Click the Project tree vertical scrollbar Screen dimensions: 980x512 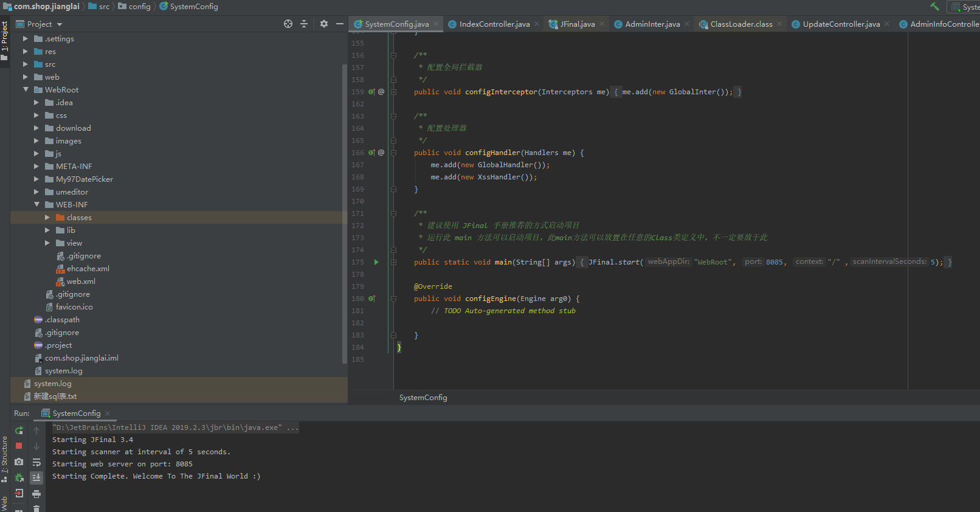tap(345, 213)
